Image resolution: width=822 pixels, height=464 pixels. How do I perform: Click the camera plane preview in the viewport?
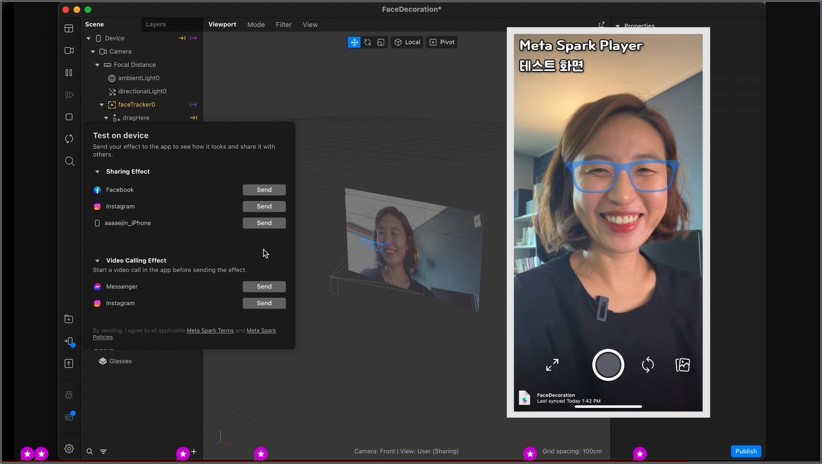point(413,249)
